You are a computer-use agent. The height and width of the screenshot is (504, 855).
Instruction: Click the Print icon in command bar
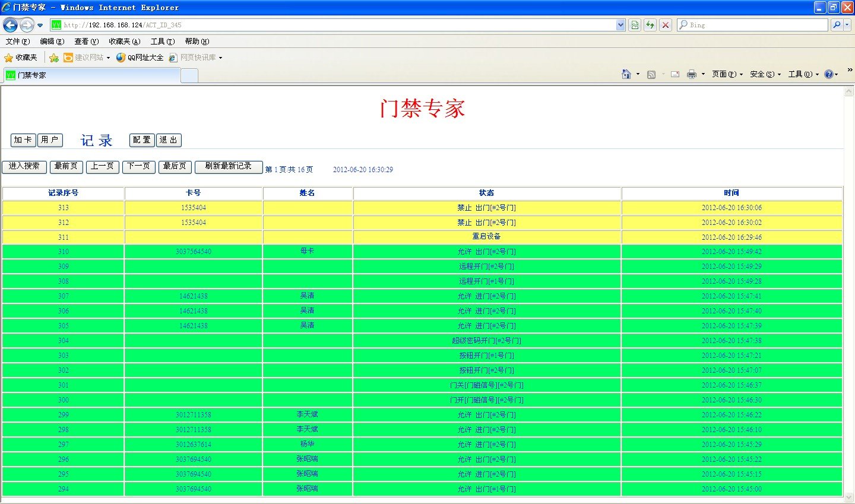(x=691, y=74)
